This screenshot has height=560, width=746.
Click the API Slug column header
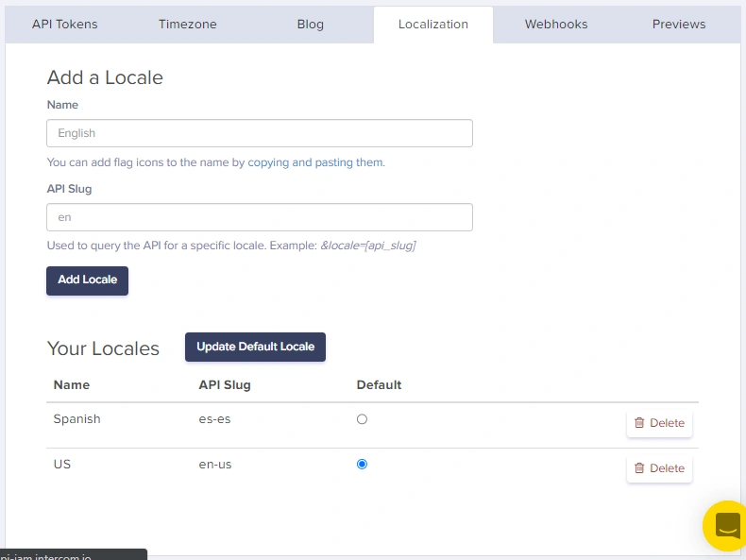225,385
